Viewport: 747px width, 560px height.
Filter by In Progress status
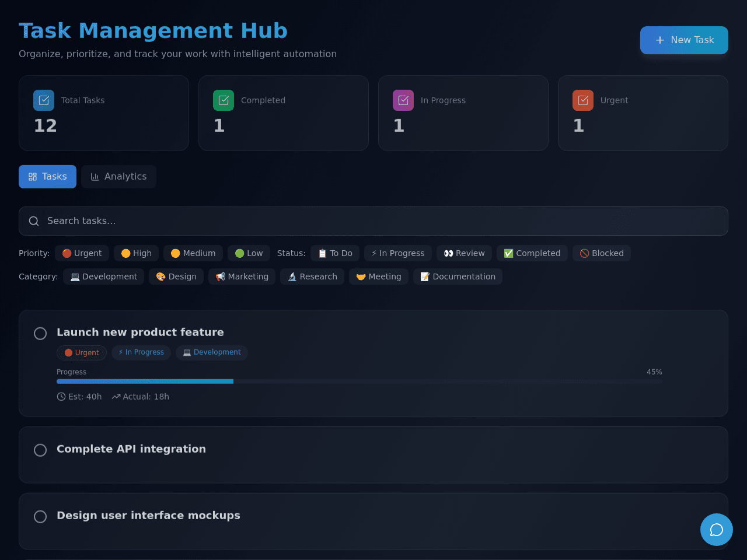click(398, 253)
